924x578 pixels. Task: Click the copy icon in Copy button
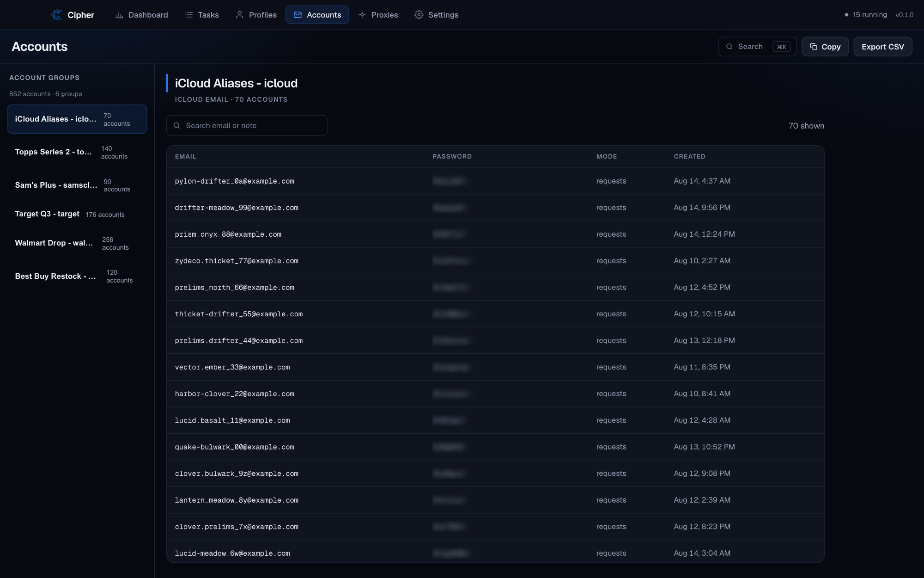[814, 47]
